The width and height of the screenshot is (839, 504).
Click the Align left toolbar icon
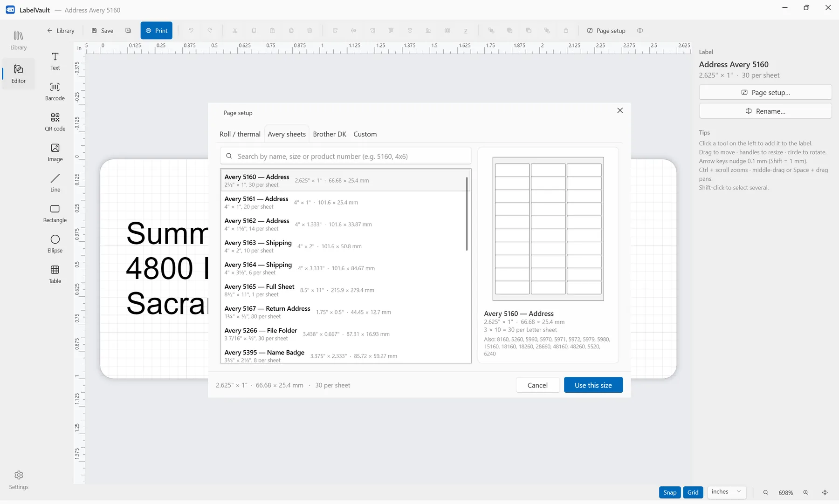[335, 31]
